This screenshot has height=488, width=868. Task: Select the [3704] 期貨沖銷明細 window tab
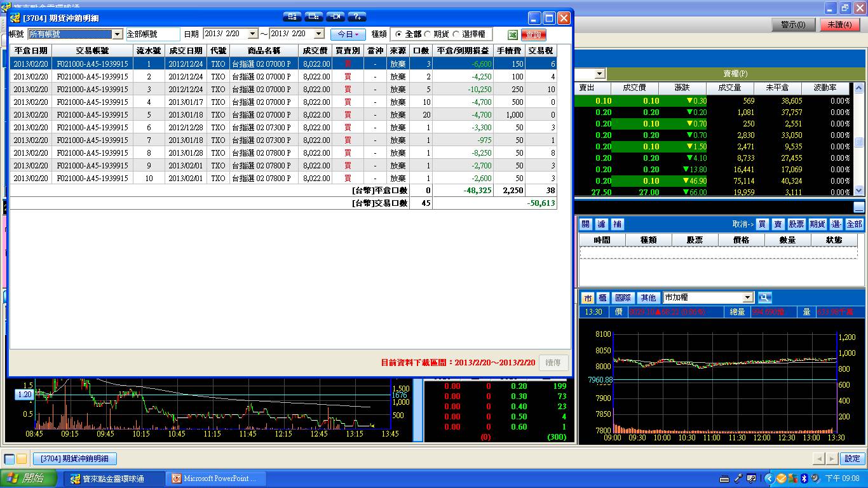(x=75, y=459)
